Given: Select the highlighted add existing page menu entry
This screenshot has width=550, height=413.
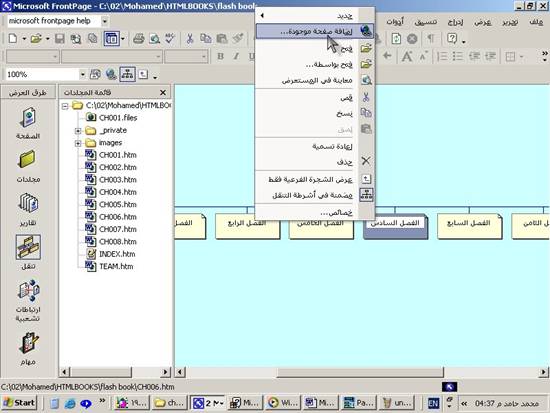Looking at the screenshot, I should point(315,31).
